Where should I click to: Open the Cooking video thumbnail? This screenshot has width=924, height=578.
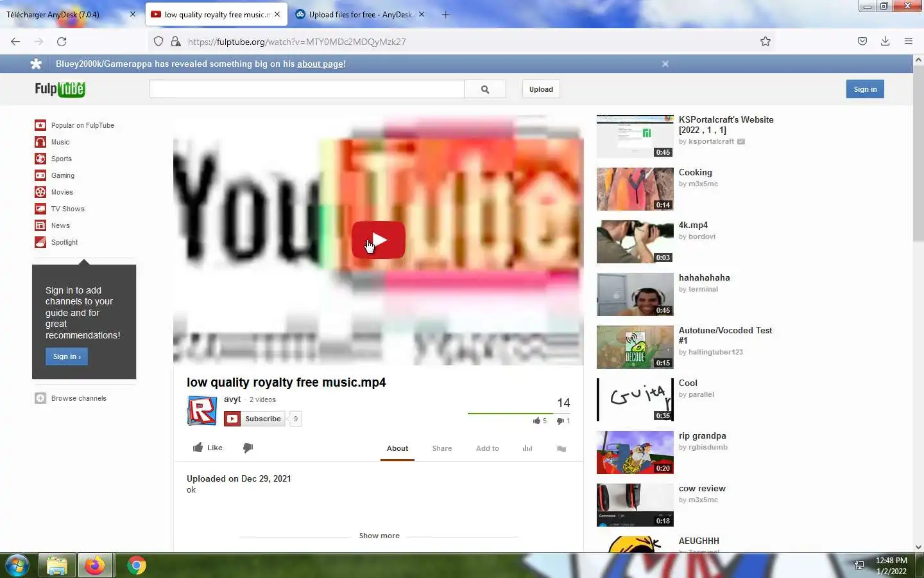click(635, 189)
